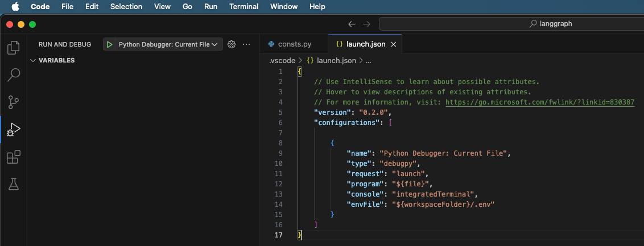Click the "integratedTerminal" console value
The width and height of the screenshot is (644, 246).
click(433, 194)
